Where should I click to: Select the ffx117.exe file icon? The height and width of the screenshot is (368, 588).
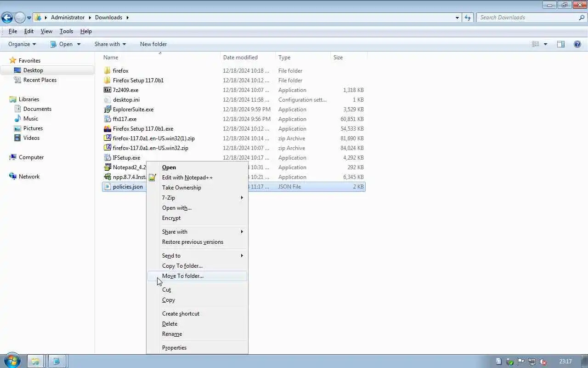(x=107, y=119)
